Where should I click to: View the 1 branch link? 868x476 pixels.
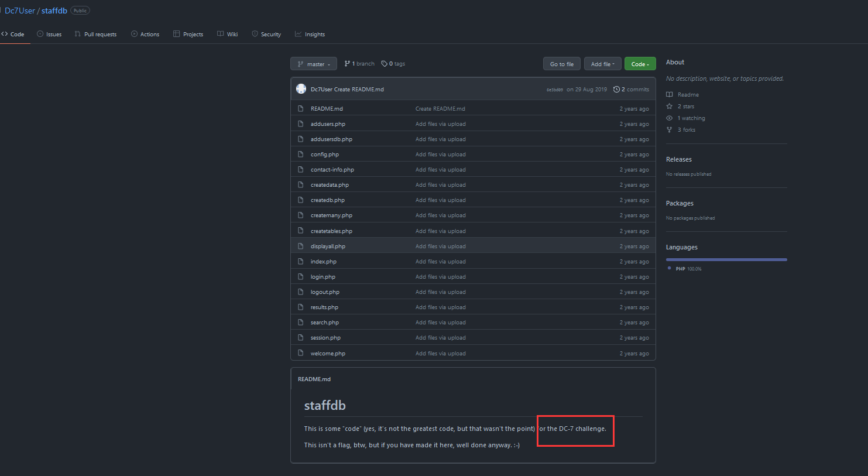point(359,64)
